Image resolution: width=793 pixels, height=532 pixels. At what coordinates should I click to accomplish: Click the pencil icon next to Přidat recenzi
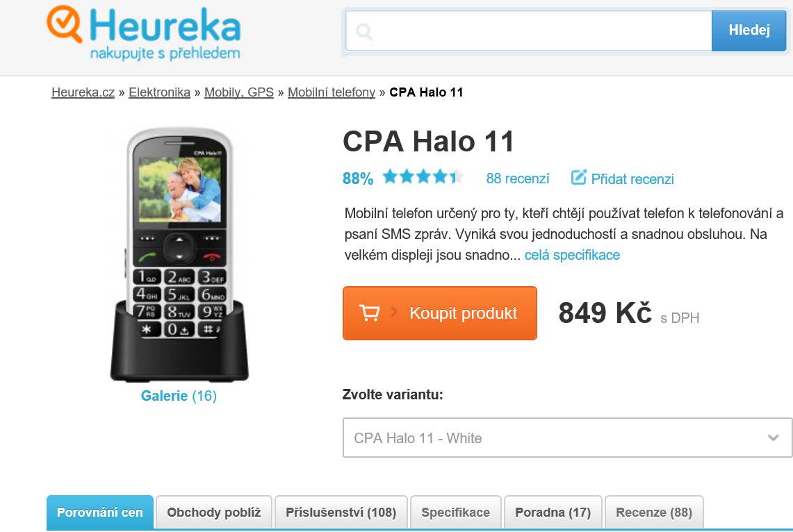coord(578,177)
